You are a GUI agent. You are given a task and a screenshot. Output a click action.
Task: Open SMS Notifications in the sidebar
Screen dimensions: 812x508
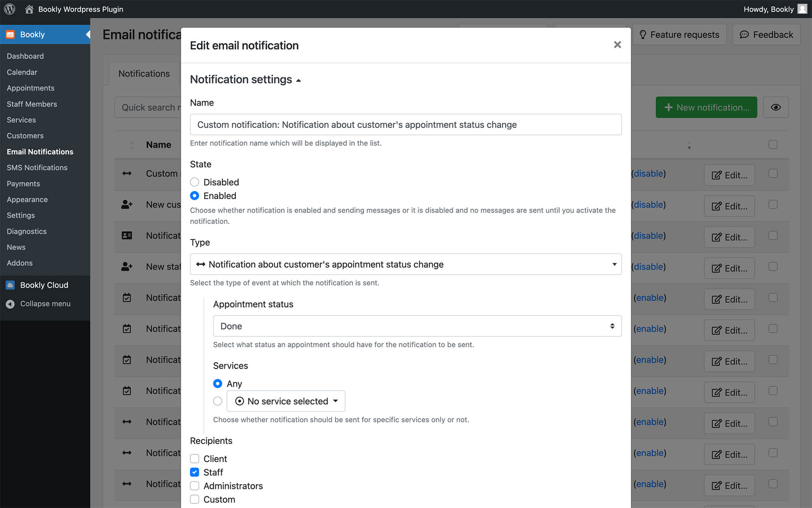point(37,167)
